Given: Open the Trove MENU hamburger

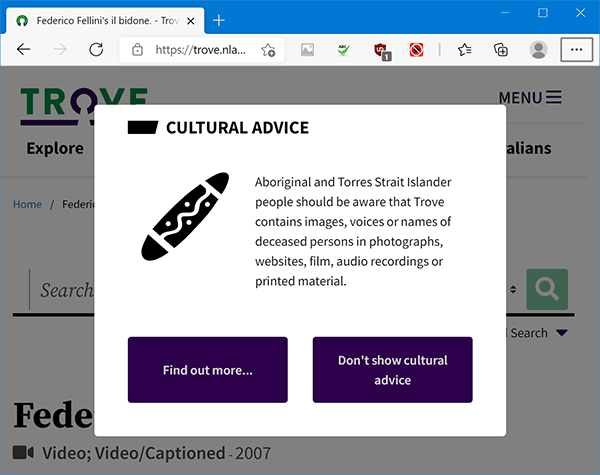Looking at the screenshot, I should tap(530, 97).
